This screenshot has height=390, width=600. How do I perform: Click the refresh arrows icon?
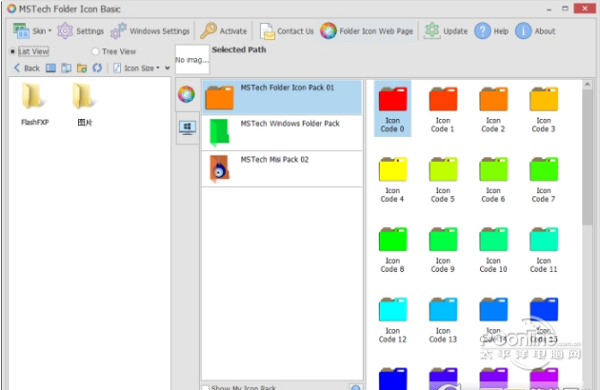tap(97, 68)
